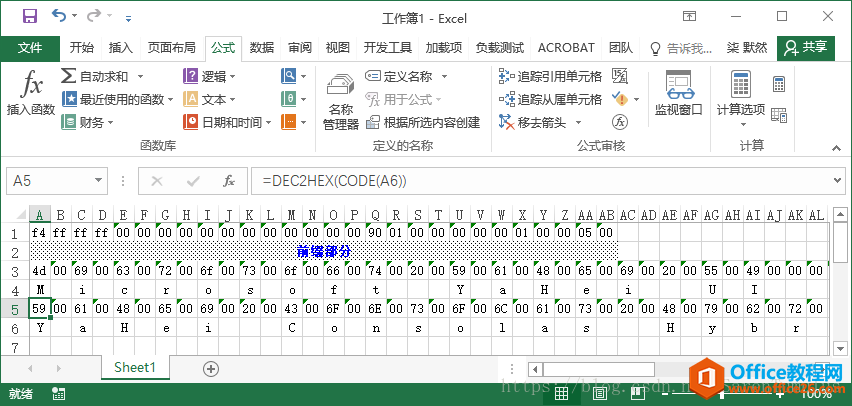Open the 监视窗口 watch window
The image size is (852, 406).
[x=679, y=93]
